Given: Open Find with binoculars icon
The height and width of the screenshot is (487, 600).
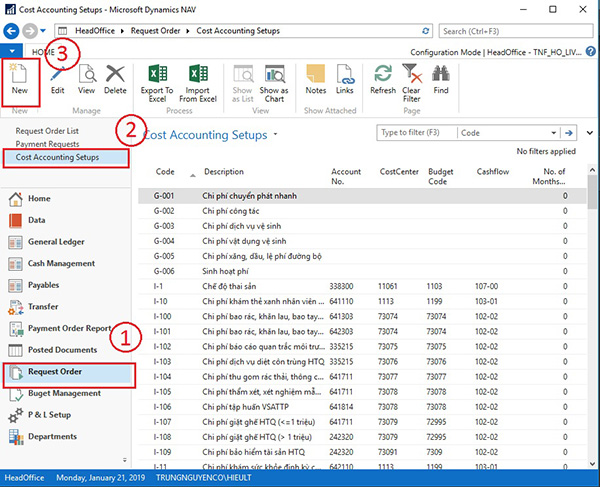Looking at the screenshot, I should coord(441,74).
